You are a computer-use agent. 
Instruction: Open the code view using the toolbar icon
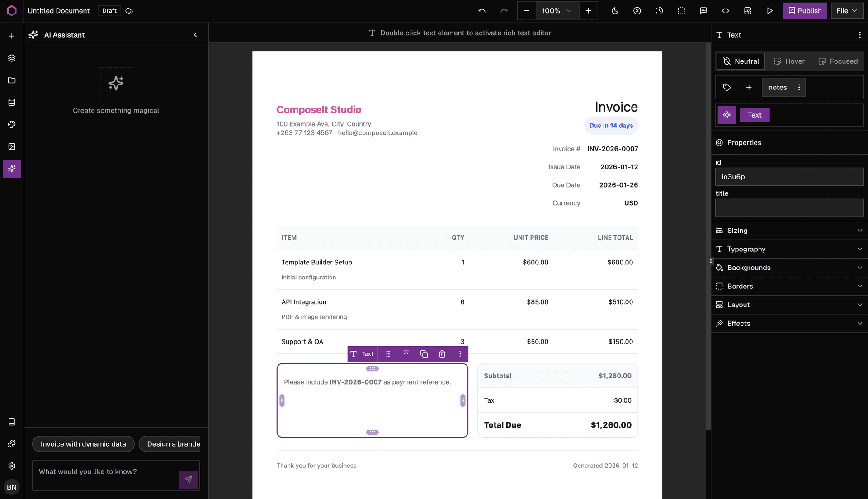pos(725,10)
